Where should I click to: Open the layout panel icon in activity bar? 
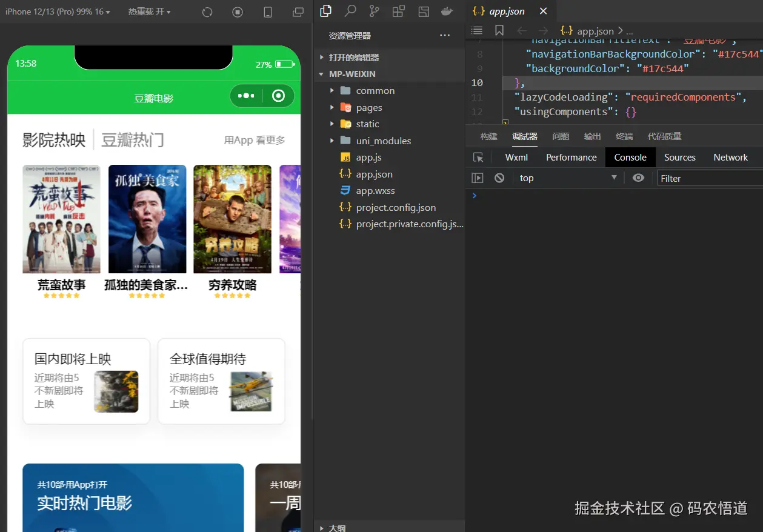424,11
